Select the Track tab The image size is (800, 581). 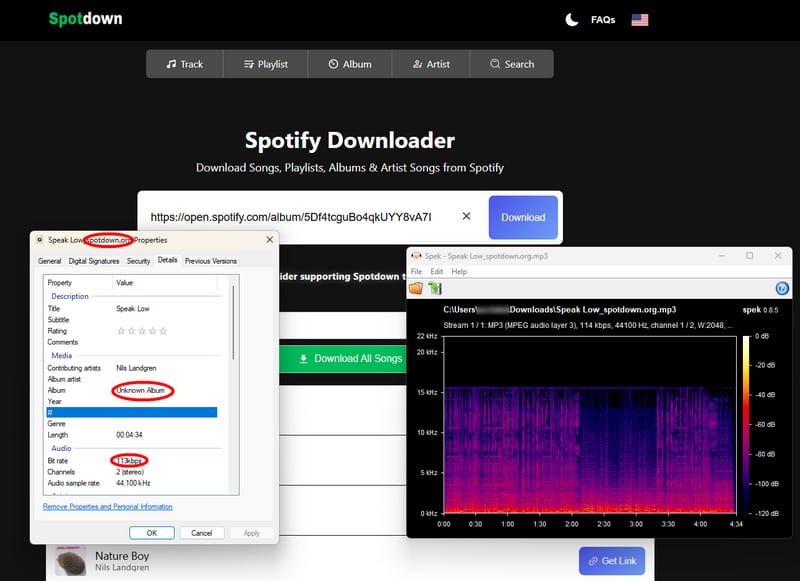click(185, 64)
